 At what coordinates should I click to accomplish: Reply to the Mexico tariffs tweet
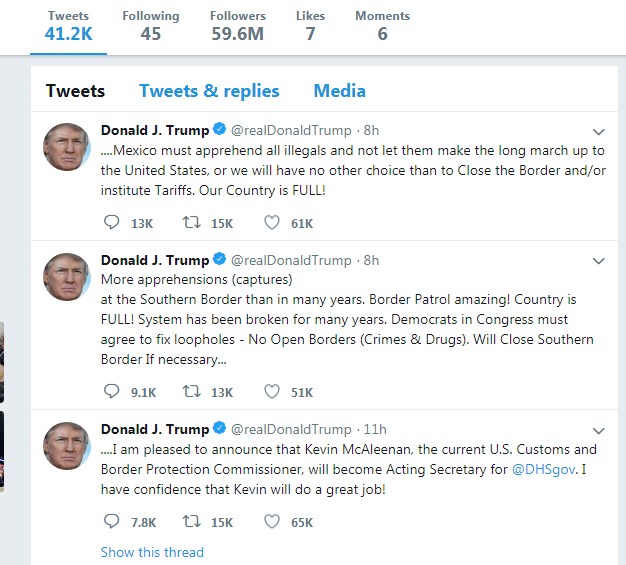click(112, 223)
